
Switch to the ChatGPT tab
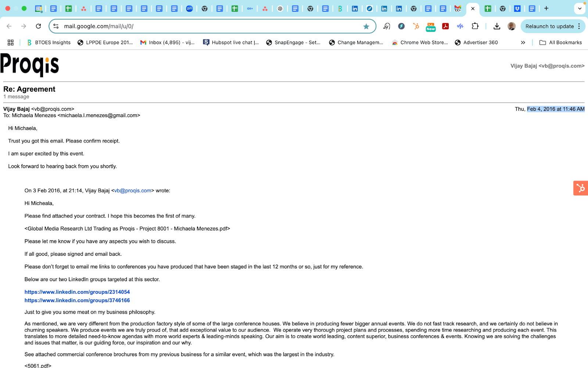click(x=280, y=8)
